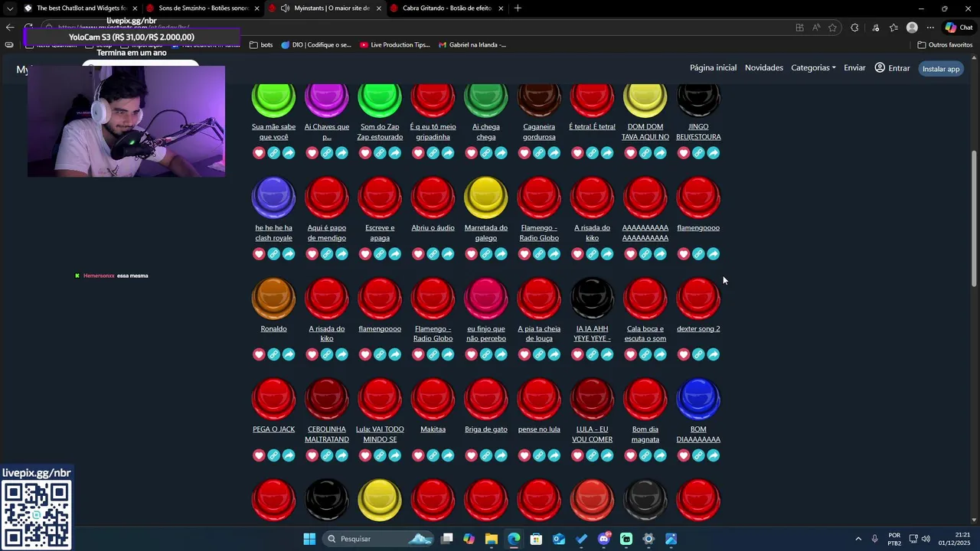
Task: Favorite 'Briga de gato' with heart icon
Action: (x=471, y=455)
